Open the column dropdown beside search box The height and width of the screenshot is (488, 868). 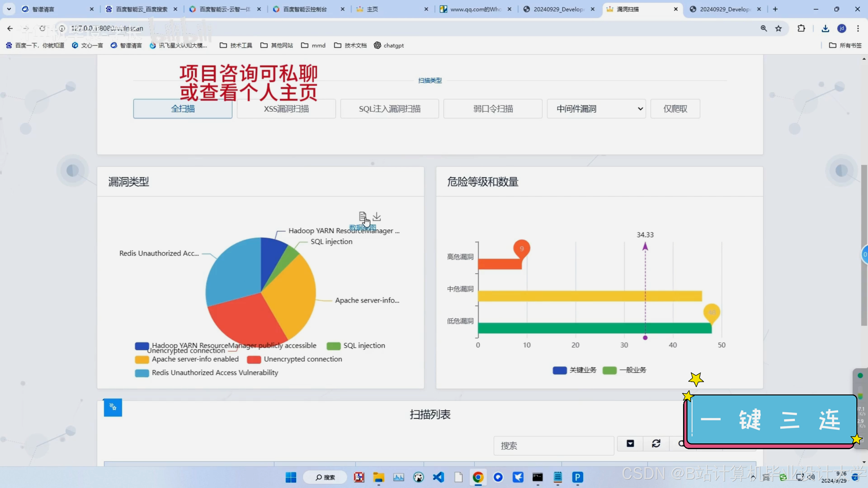pyautogui.click(x=630, y=443)
